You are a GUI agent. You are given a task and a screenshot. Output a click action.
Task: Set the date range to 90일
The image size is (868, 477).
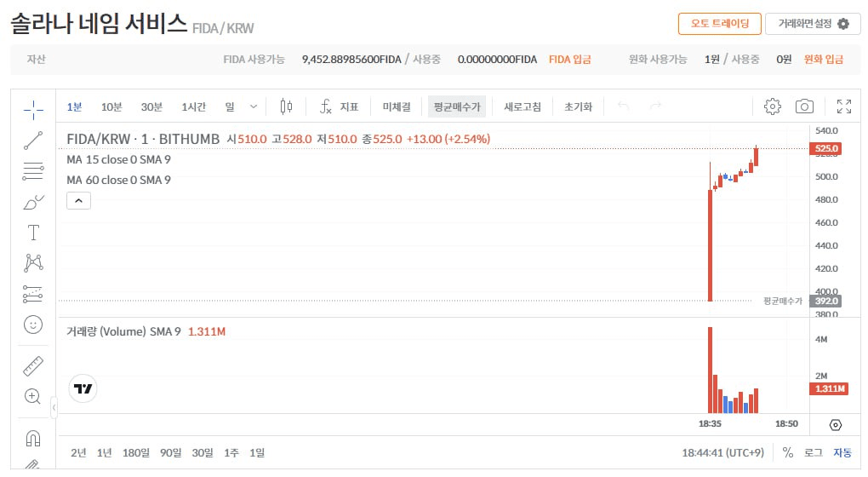tap(170, 452)
